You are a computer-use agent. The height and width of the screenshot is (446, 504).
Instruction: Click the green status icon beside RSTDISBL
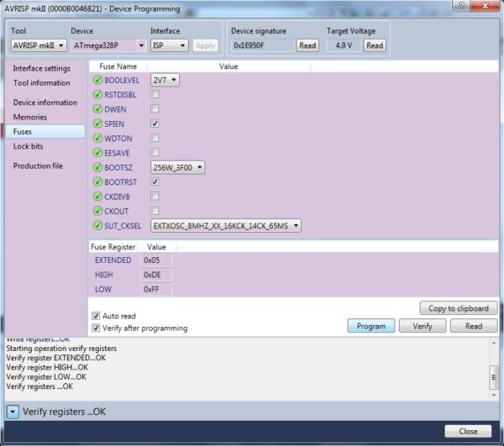pyautogui.click(x=97, y=94)
